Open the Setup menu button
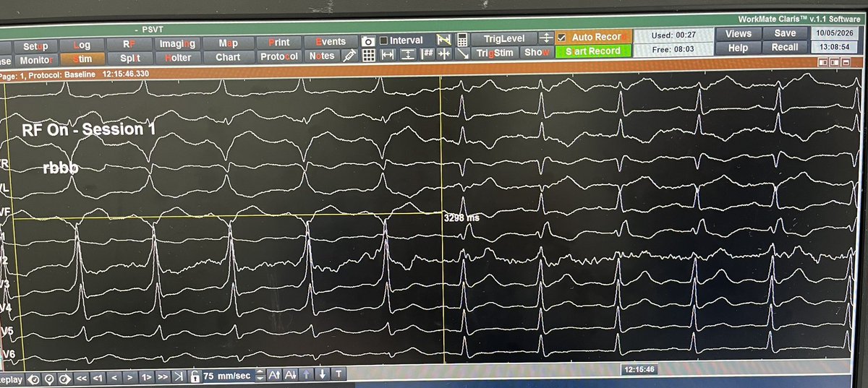The width and height of the screenshot is (868, 388). [35, 46]
